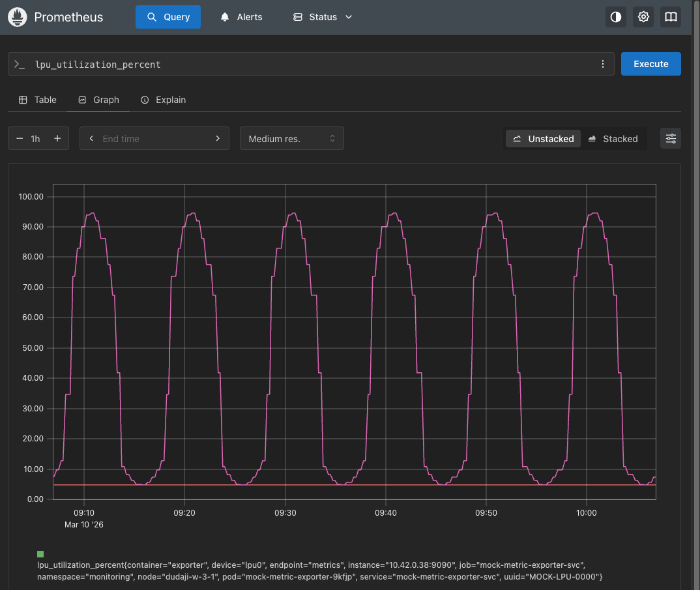
Task: Click the green legend color swatch
Action: click(40, 554)
